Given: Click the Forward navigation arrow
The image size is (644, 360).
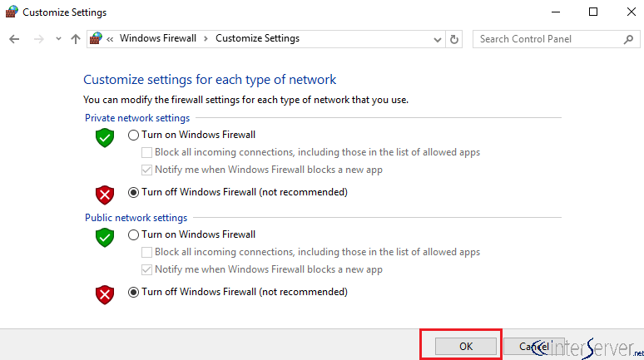Looking at the screenshot, I should tap(38, 39).
